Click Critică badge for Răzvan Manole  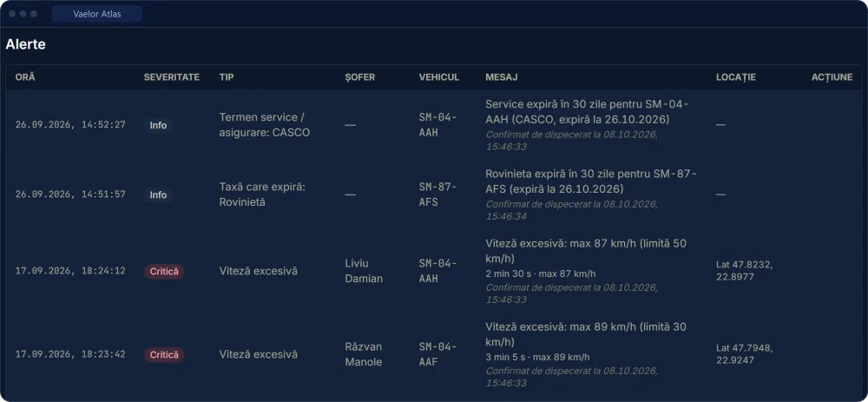coord(164,354)
